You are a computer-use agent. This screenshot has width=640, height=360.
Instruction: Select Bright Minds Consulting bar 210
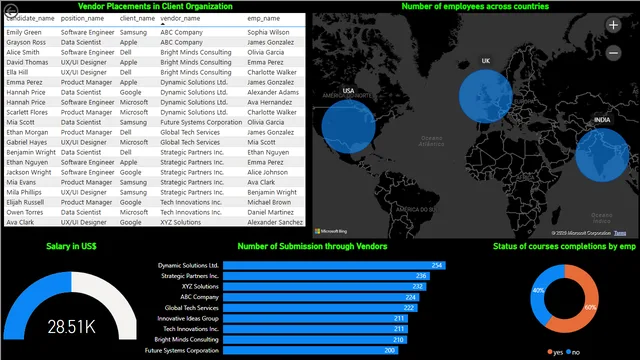(x=315, y=340)
